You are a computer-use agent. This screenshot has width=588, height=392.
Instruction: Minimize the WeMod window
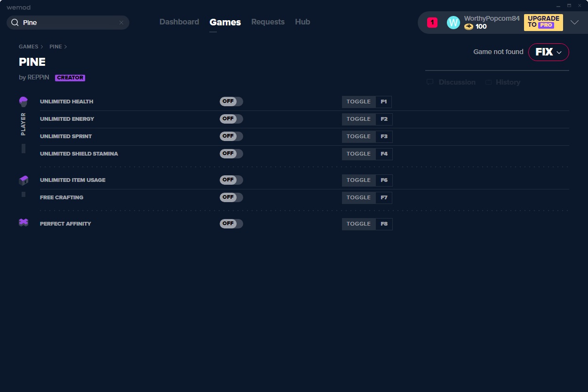click(558, 6)
